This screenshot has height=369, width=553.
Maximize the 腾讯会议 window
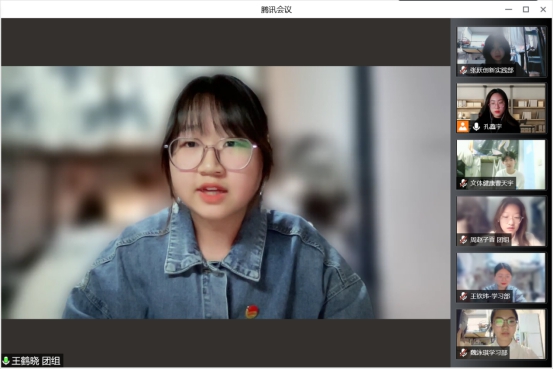(526, 10)
